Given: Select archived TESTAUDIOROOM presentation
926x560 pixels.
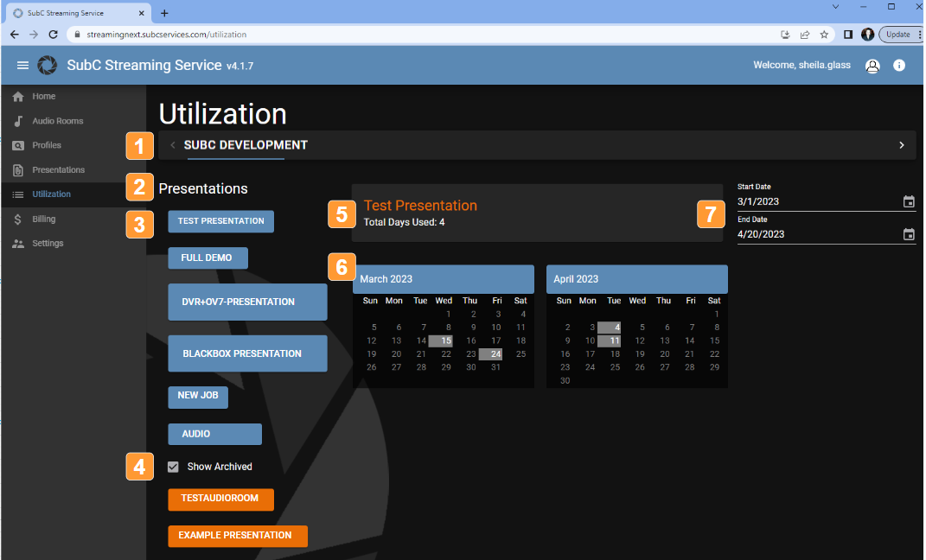Looking at the screenshot, I should (x=220, y=500).
